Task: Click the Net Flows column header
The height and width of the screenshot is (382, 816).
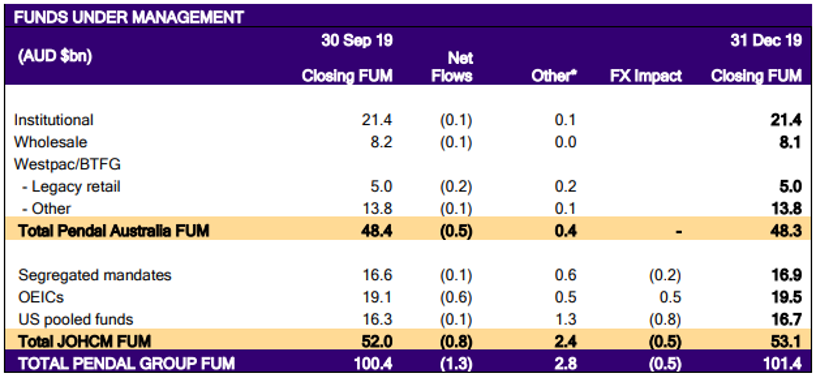Action: (452, 67)
